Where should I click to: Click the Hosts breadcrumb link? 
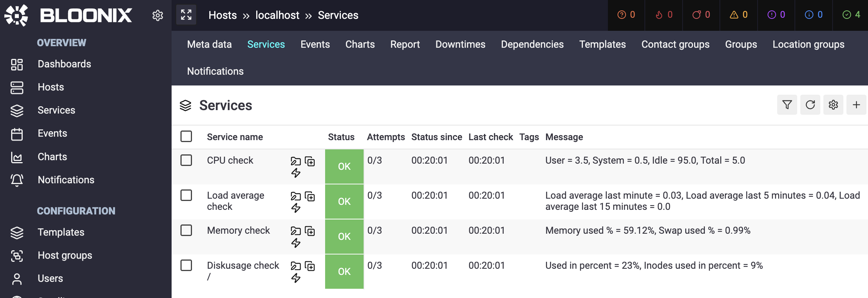tap(223, 15)
